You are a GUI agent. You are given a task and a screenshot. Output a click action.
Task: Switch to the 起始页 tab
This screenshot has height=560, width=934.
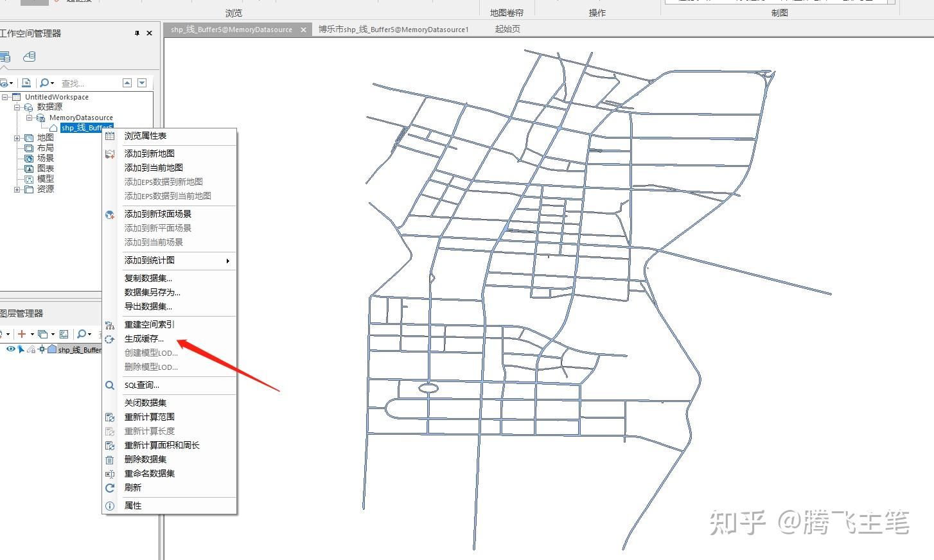click(507, 29)
